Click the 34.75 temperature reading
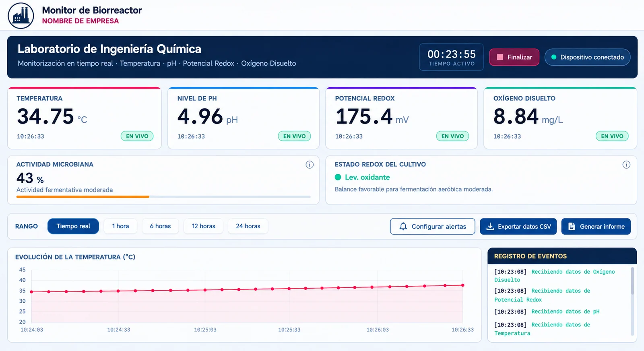 pyautogui.click(x=45, y=117)
